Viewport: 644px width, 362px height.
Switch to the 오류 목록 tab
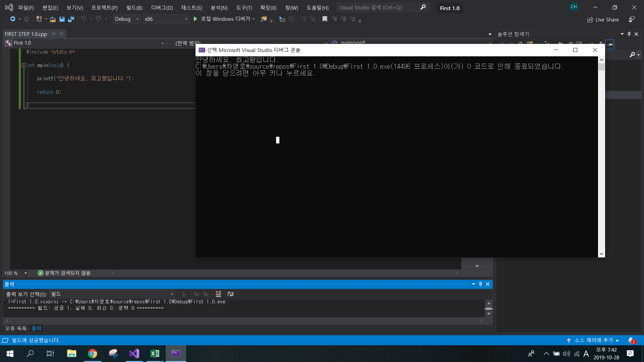tap(16, 328)
